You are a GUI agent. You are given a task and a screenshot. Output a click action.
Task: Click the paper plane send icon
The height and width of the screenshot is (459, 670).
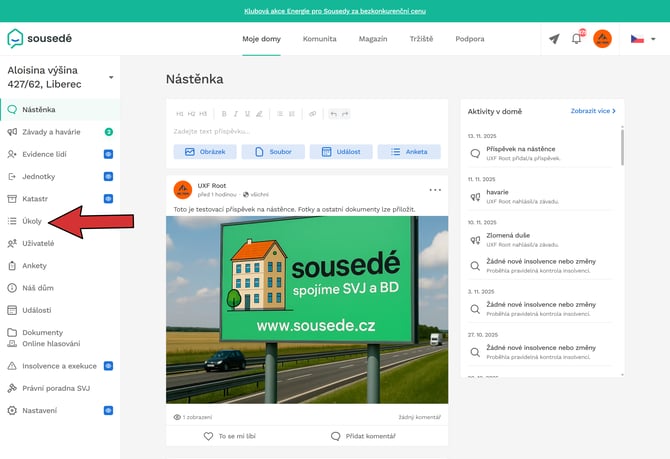tap(554, 39)
